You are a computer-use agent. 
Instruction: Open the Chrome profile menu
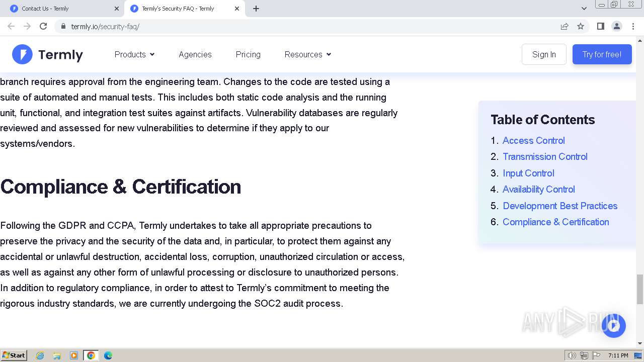(616, 26)
